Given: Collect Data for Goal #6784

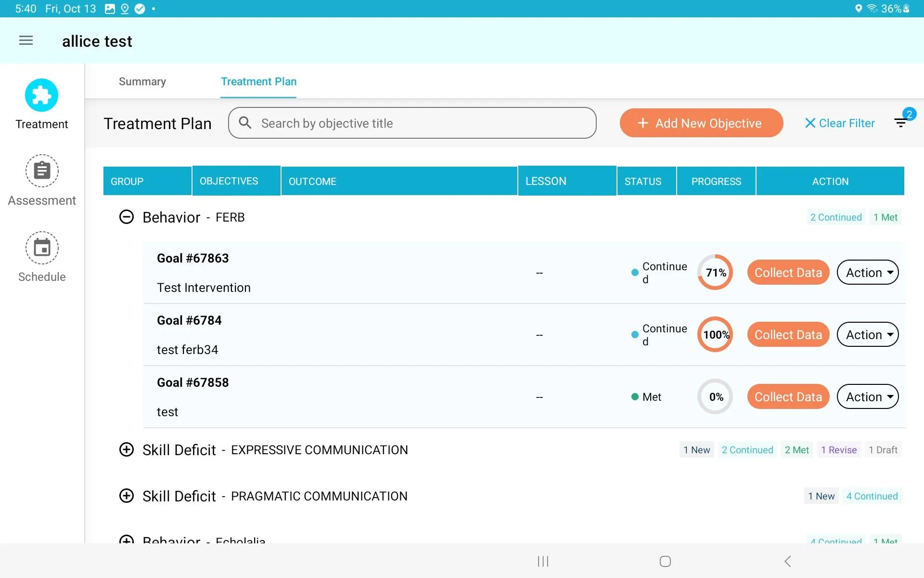Looking at the screenshot, I should click(x=788, y=335).
